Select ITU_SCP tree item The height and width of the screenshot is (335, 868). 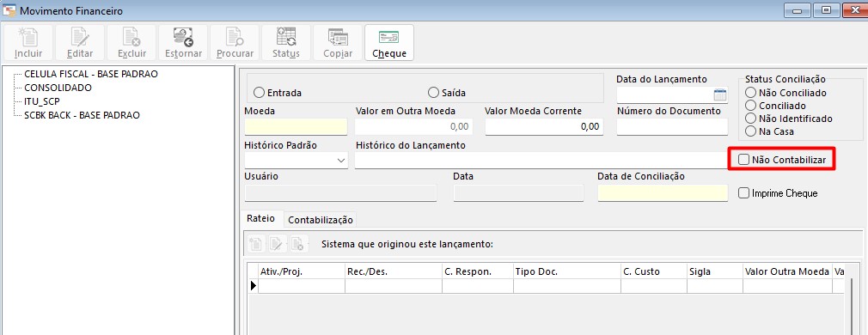(x=42, y=101)
